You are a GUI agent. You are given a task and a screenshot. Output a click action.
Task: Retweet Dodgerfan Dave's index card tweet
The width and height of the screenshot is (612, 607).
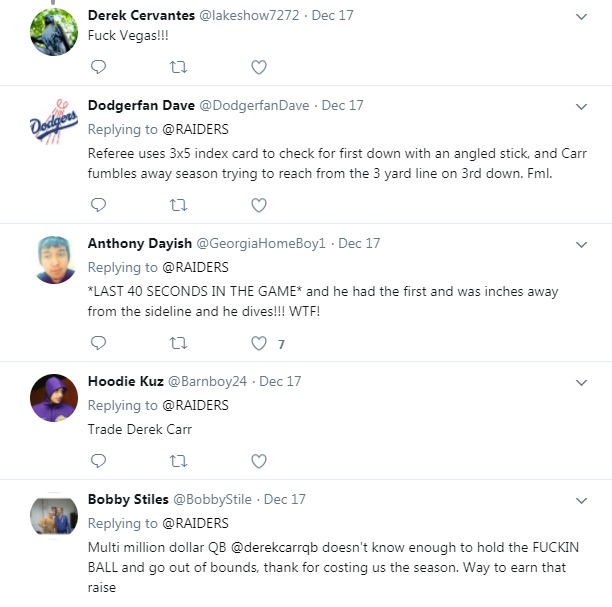(x=178, y=205)
